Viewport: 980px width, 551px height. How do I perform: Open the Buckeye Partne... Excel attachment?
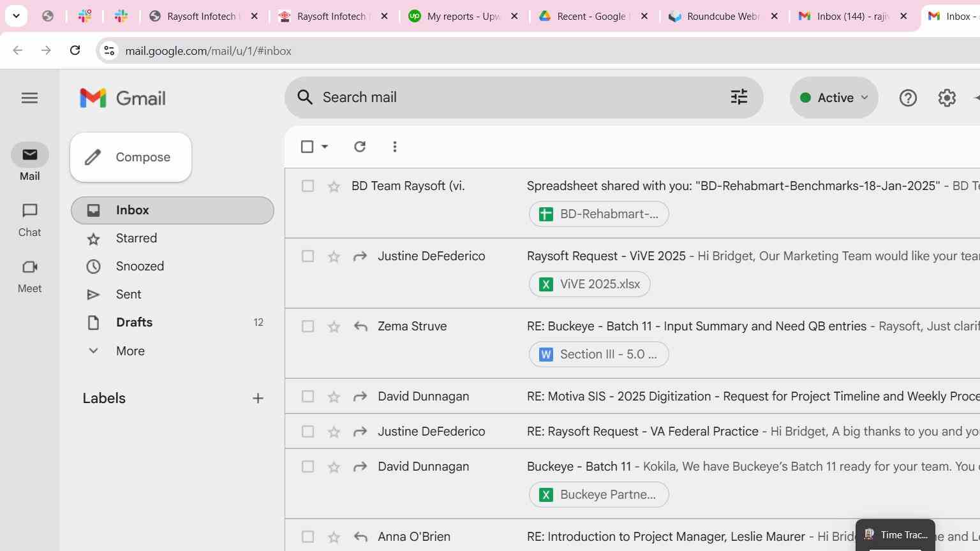[598, 494]
